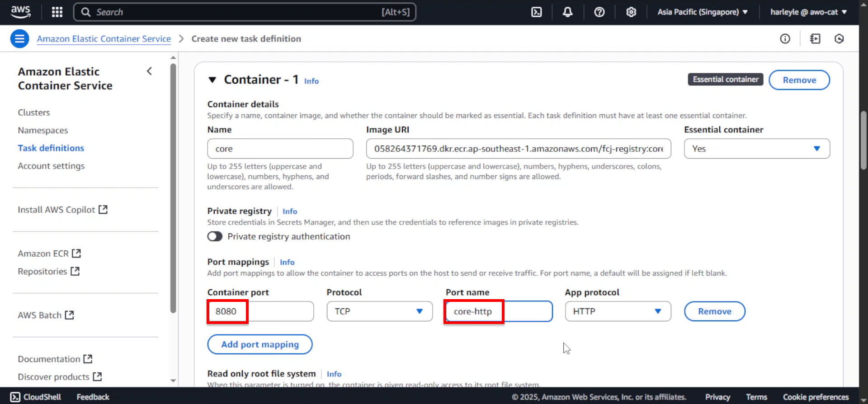Click the sidebar scroll up arrow

click(173, 57)
